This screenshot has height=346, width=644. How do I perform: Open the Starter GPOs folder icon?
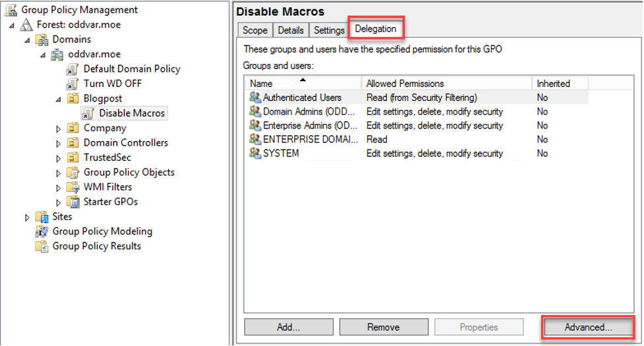point(73,202)
